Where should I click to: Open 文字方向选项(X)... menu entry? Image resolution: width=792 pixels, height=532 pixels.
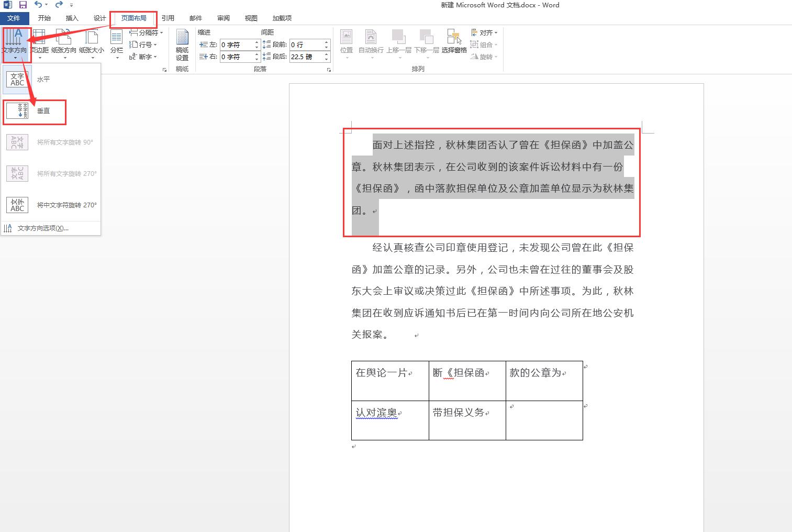[x=51, y=228]
